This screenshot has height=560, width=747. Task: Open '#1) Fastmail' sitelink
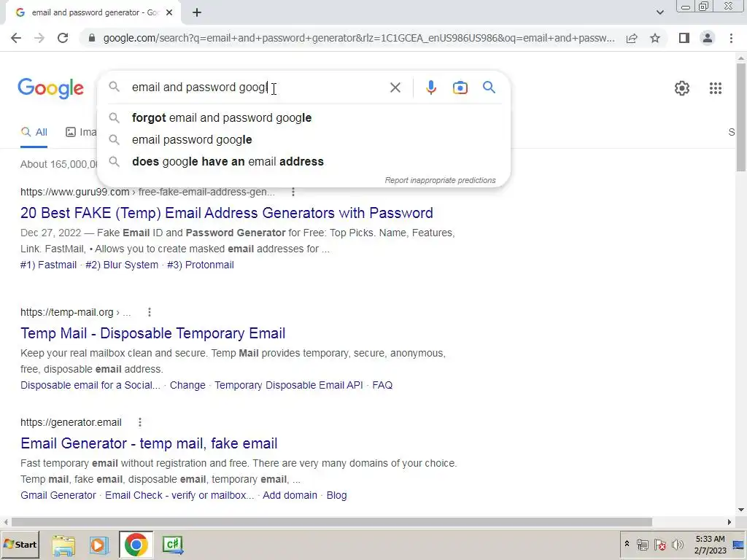49,265
